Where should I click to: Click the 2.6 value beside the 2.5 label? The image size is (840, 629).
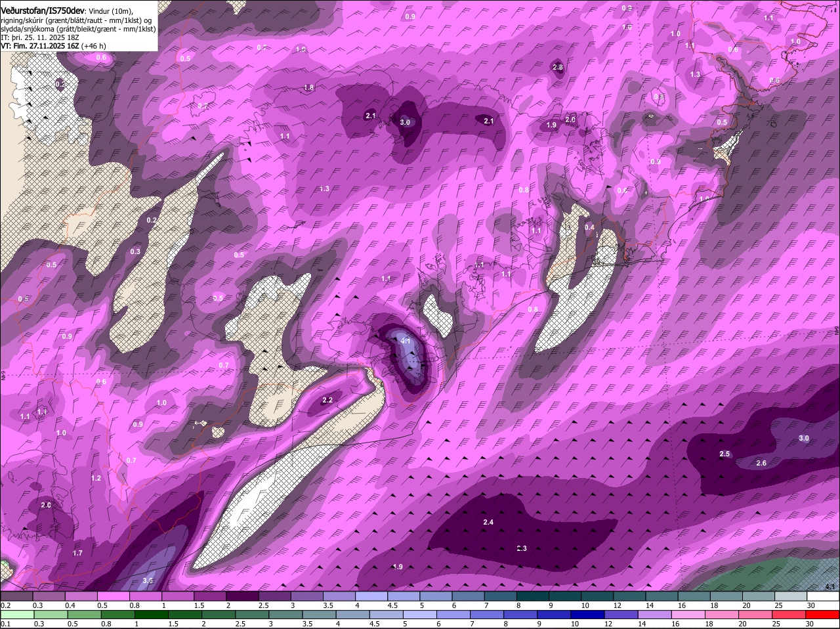coord(761,463)
